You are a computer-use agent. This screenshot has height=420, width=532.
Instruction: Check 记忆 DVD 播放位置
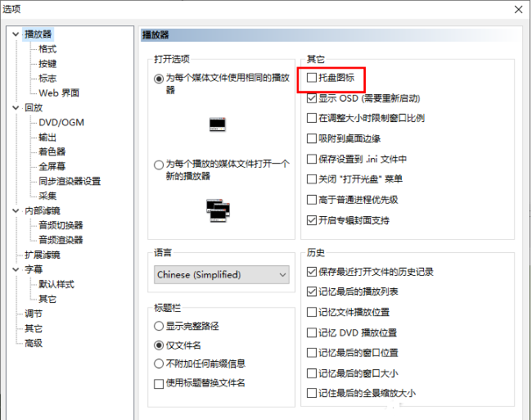click(x=312, y=332)
